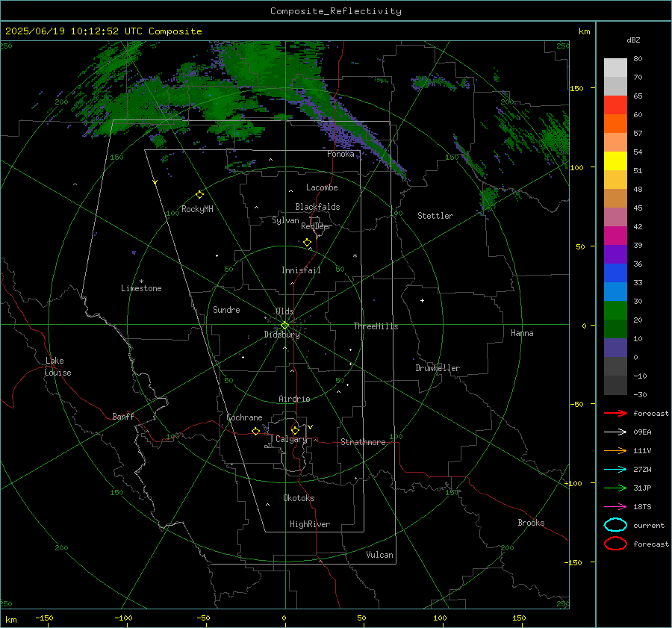The width and height of the screenshot is (672, 628).
Task: Click the Ponoka city label
Action: (x=340, y=154)
